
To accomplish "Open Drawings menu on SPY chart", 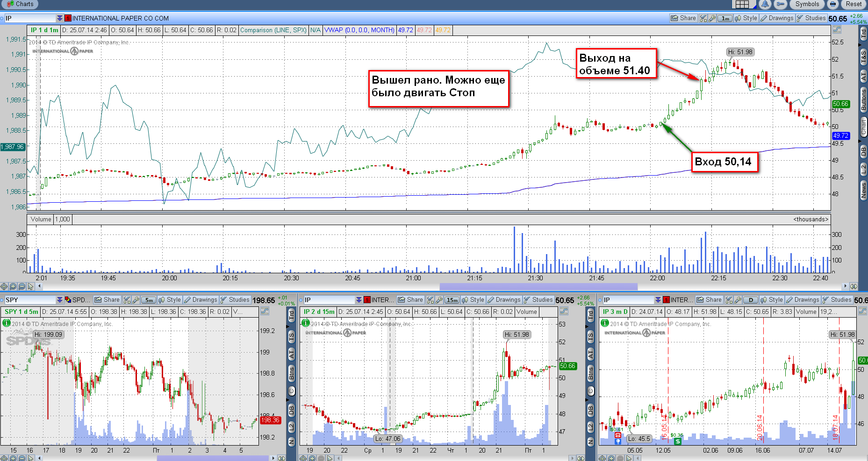I will [x=201, y=300].
